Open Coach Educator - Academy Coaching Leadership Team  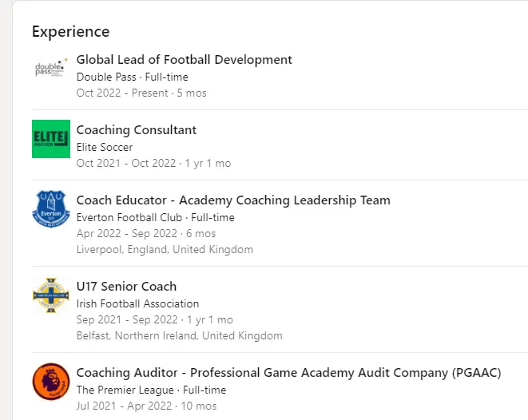point(233,200)
